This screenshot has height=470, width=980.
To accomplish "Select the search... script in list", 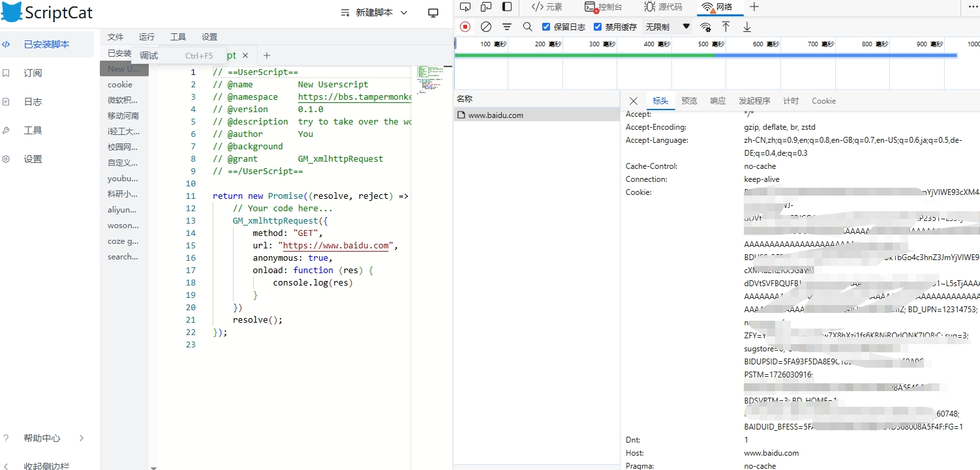I will (124, 256).
